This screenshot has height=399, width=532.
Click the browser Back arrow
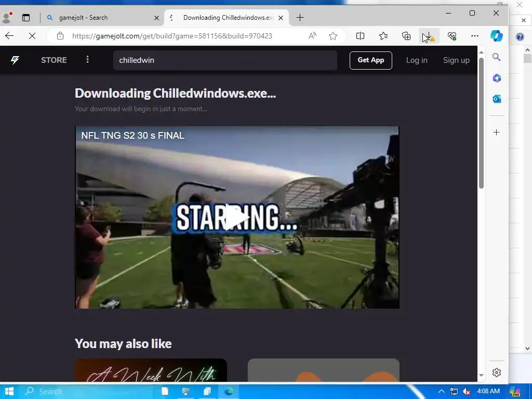tap(9, 36)
